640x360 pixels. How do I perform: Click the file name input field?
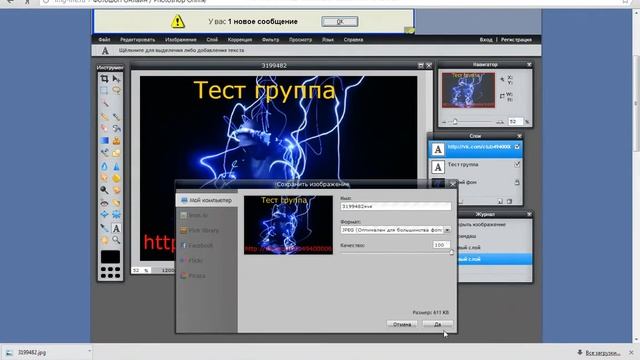click(396, 207)
